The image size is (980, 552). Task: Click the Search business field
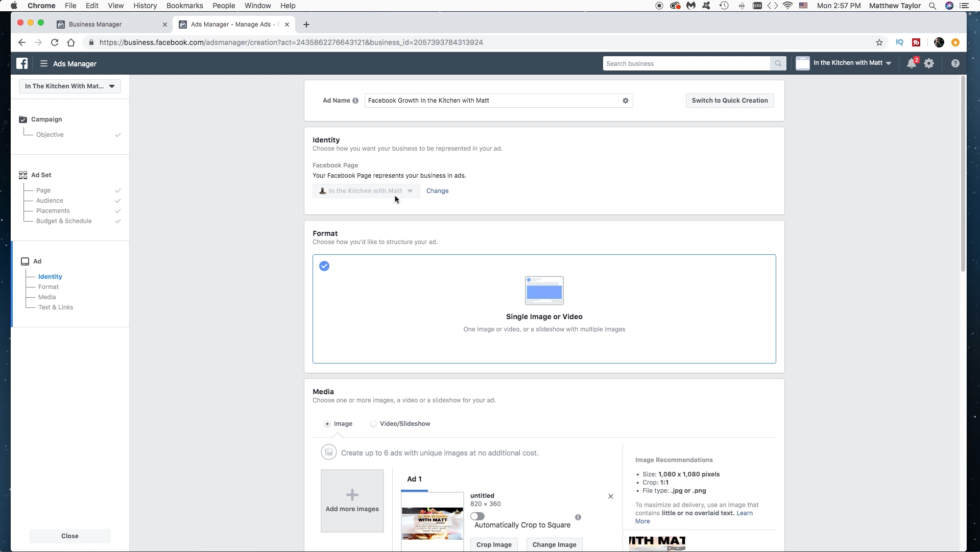pos(686,63)
